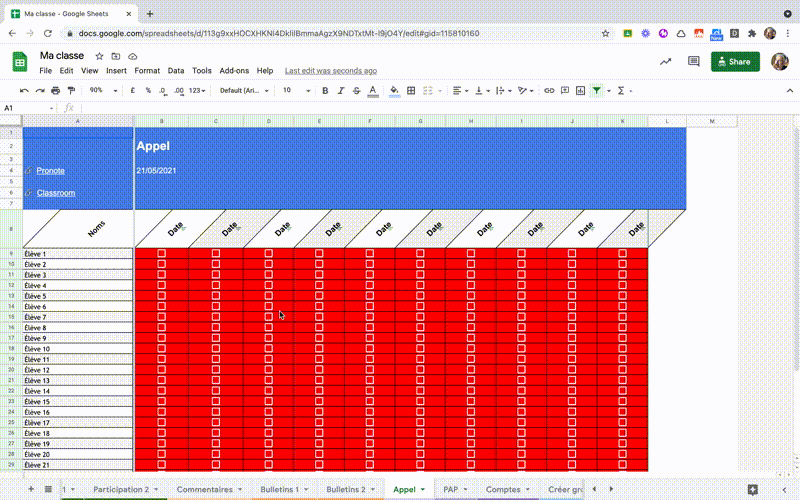Click the borders icon in the toolbar
The height and width of the screenshot is (500, 800).
pos(411,91)
